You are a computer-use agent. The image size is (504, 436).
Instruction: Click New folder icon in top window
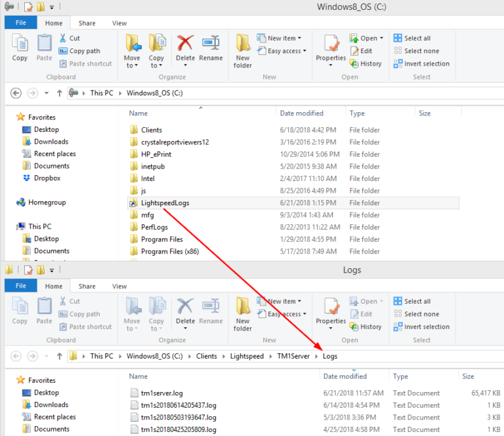pyautogui.click(x=243, y=43)
